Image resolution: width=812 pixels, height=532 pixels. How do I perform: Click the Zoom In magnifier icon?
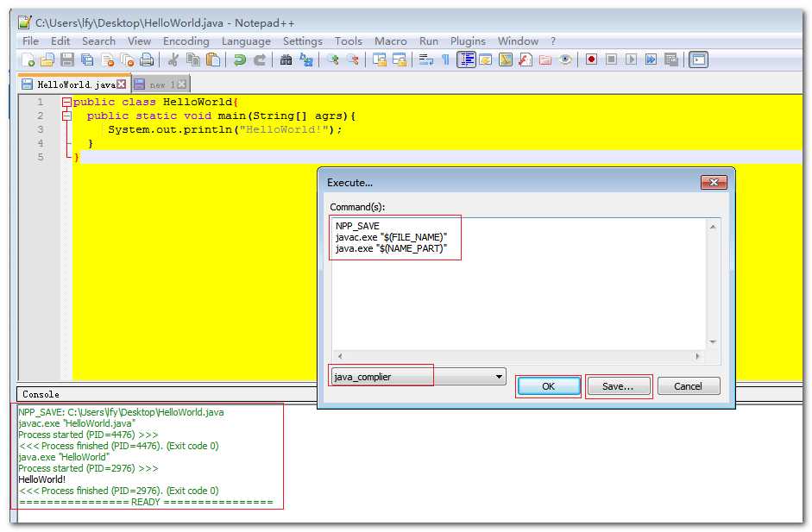[332, 60]
